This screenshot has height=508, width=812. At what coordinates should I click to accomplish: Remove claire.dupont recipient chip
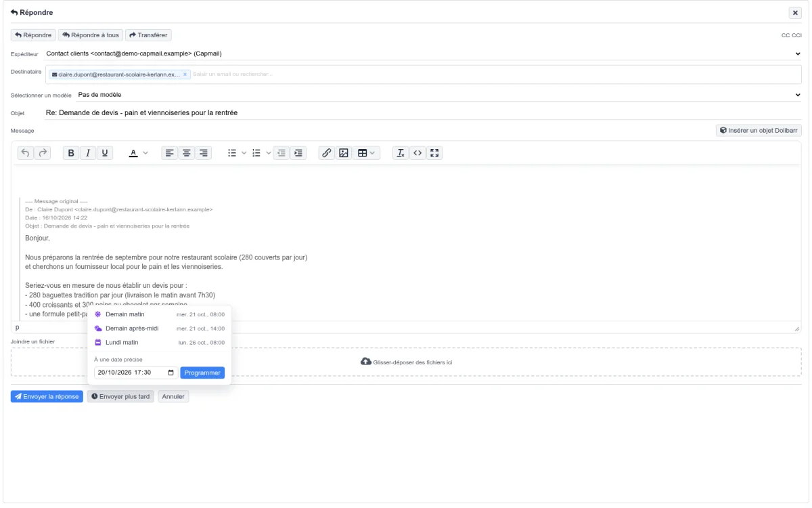(x=185, y=75)
